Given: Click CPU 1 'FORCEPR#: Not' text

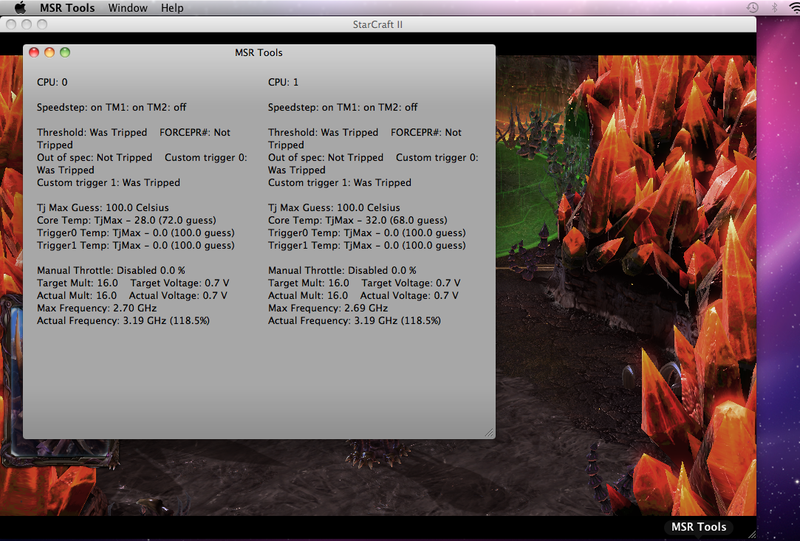Looking at the screenshot, I should 426,133.
